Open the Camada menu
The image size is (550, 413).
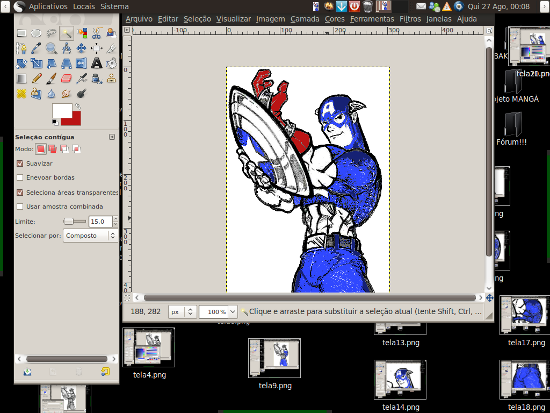click(305, 19)
